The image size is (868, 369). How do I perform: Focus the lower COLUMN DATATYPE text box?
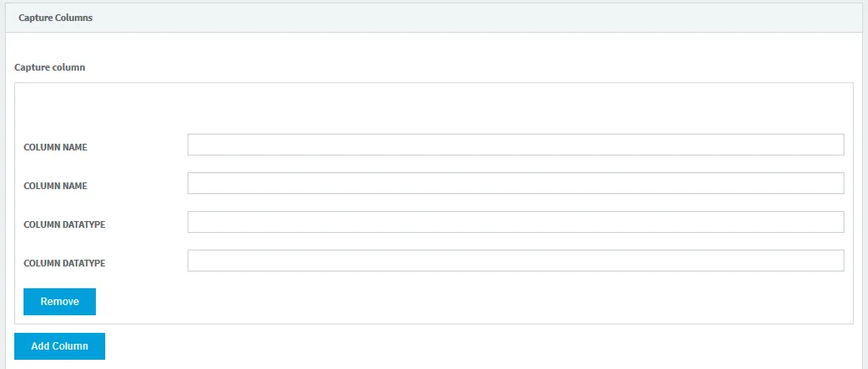515,261
